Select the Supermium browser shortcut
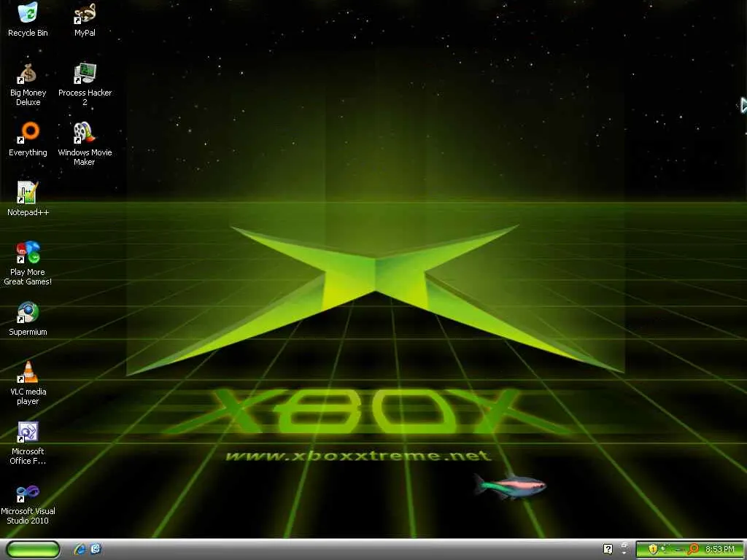Screen dimensions: 747x560 [28, 319]
